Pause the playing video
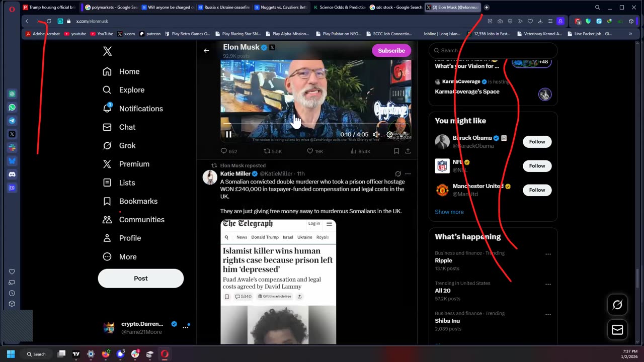The height and width of the screenshot is (362, 644). [228, 134]
